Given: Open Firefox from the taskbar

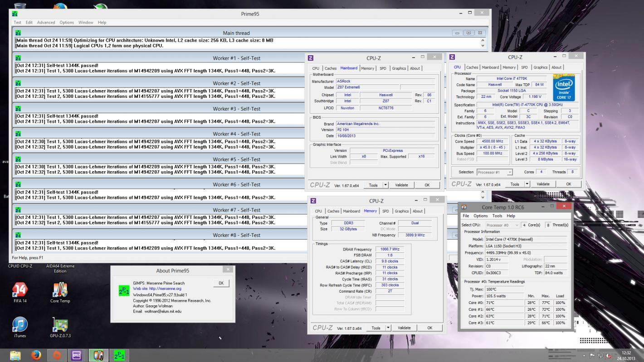Looking at the screenshot, I should pyautogui.click(x=36, y=355).
